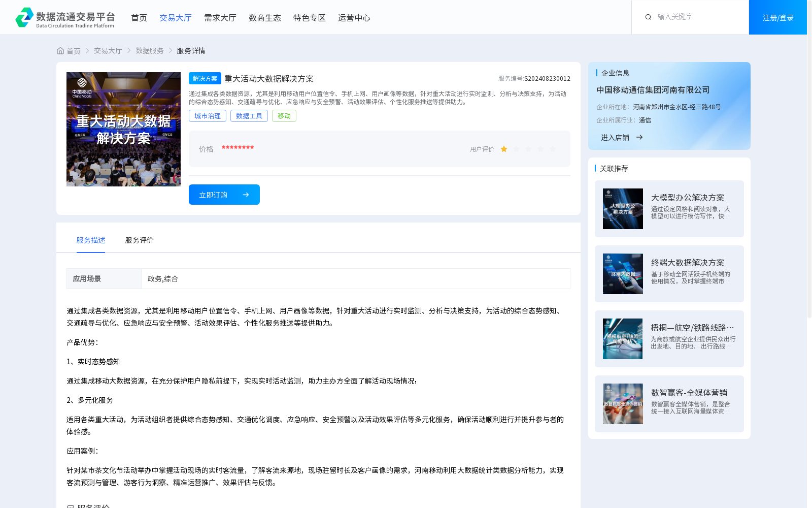Open 交易大厅 in top navigation
The height and width of the screenshot is (508, 812).
point(176,18)
